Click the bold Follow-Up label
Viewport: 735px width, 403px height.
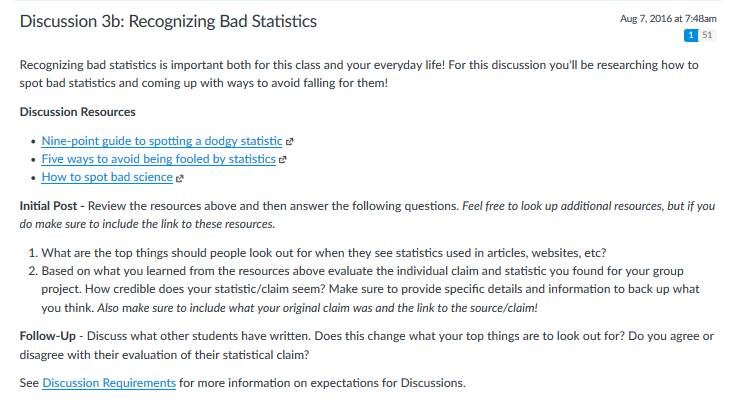point(49,336)
